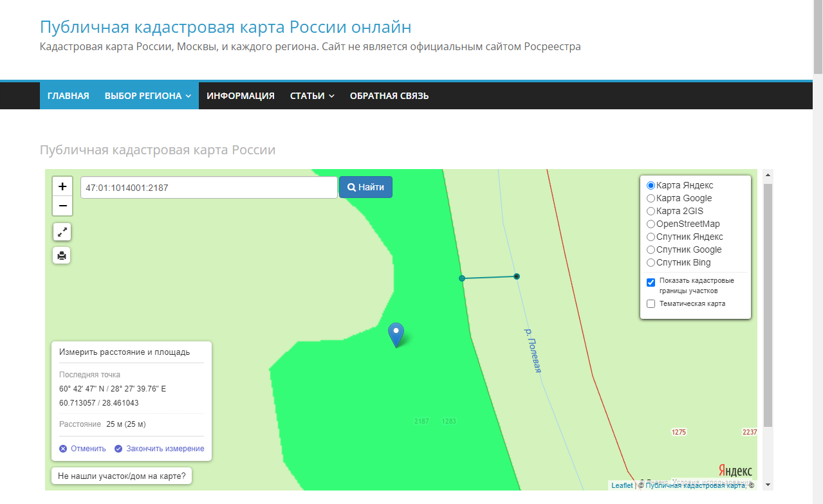Select Карта Google base layer
Image resolution: width=823 pixels, height=504 pixels.
coord(651,198)
